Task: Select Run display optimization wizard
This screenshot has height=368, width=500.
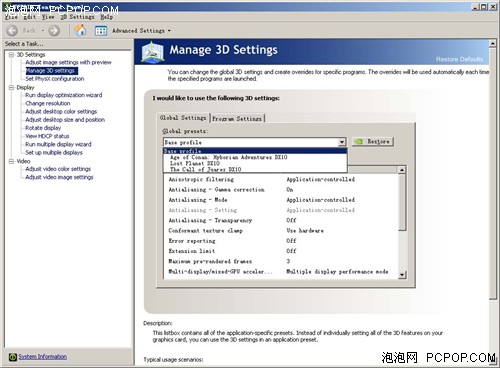Action: (x=64, y=95)
